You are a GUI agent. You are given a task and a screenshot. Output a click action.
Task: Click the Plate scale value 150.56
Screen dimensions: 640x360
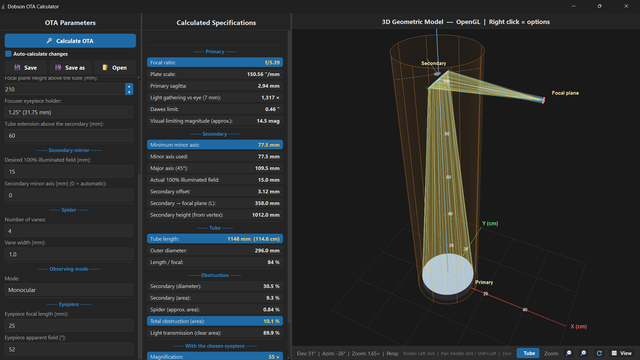(x=263, y=74)
